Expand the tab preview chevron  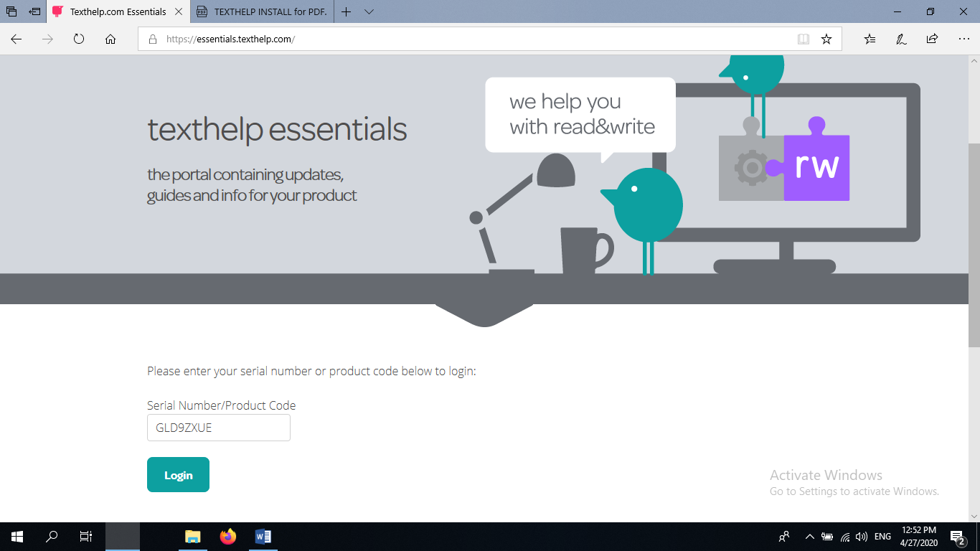point(369,11)
